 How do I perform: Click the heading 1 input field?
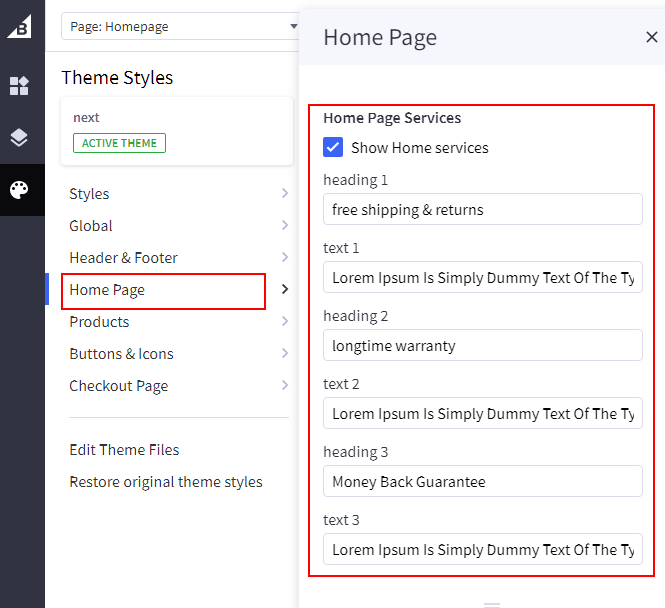tap(483, 210)
